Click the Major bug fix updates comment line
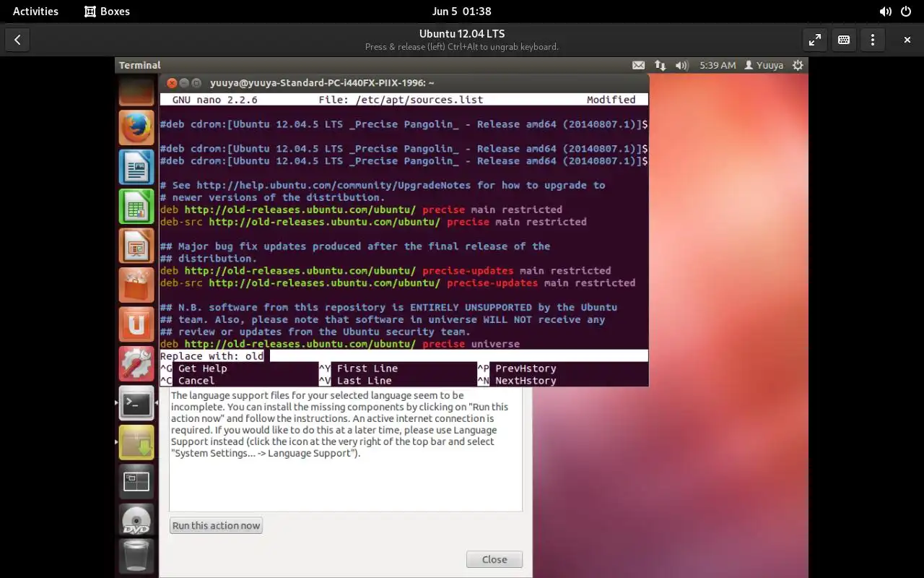This screenshot has width=924, height=578. click(x=355, y=246)
